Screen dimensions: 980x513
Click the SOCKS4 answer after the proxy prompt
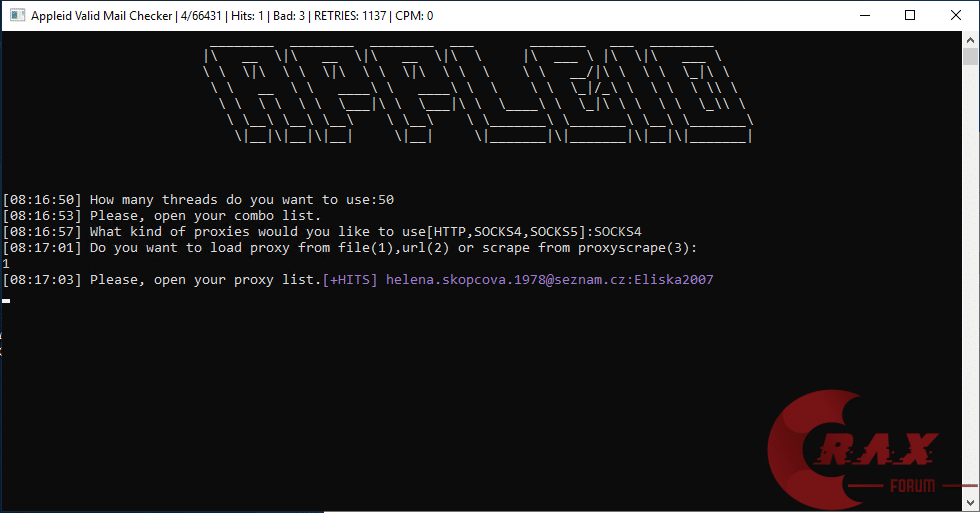(618, 232)
